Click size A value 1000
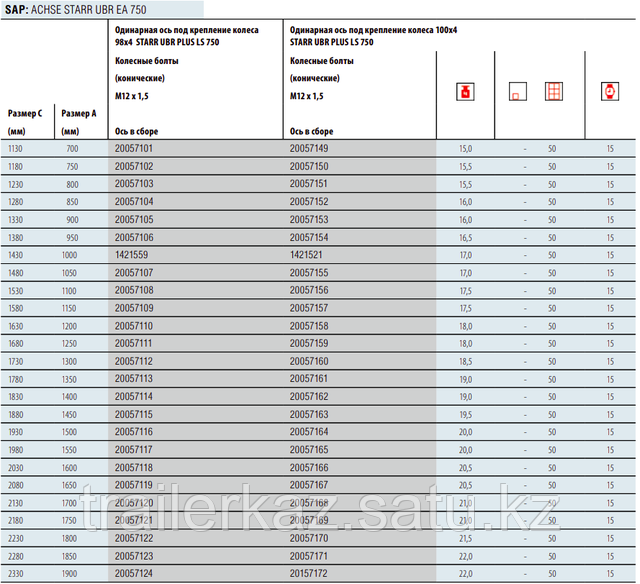This screenshot has width=640, height=584. click(x=69, y=255)
